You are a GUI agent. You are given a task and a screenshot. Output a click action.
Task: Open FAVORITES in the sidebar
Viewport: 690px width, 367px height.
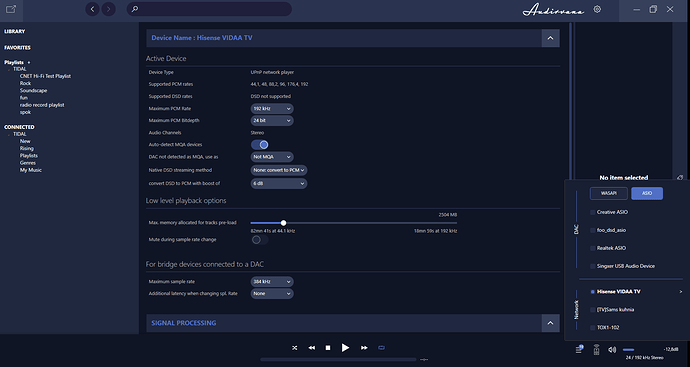(x=18, y=48)
